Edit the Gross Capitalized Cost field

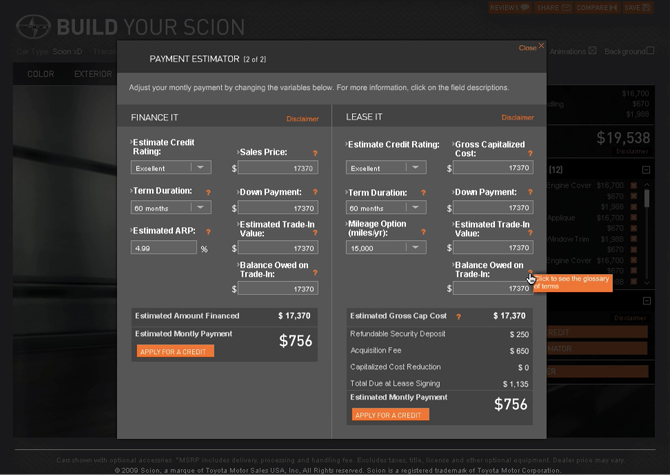point(493,167)
